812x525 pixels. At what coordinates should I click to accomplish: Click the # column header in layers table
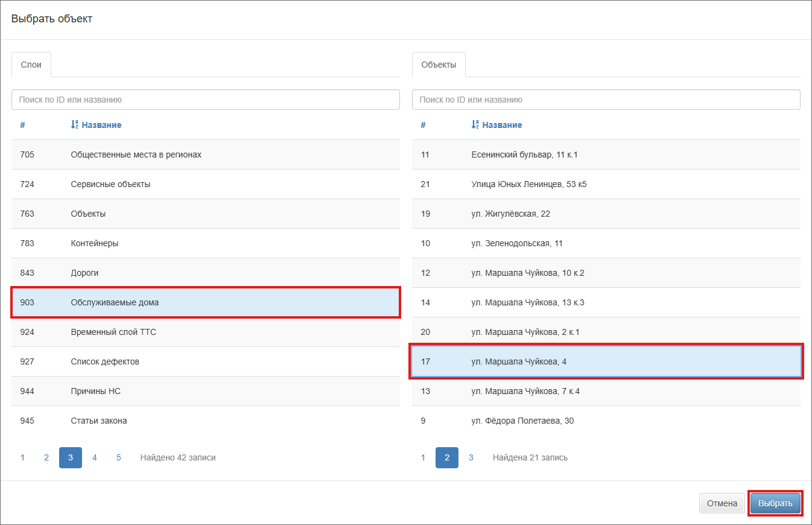point(22,125)
